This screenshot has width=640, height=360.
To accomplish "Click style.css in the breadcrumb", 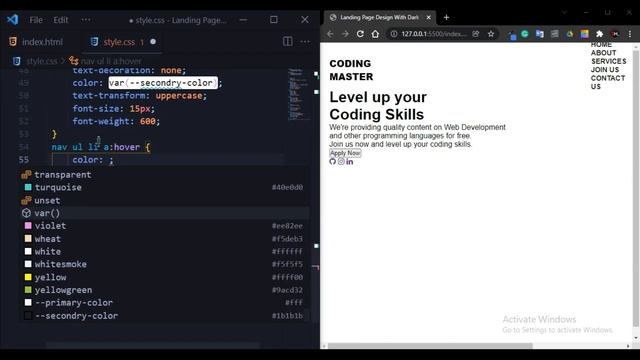I will 41,61.
